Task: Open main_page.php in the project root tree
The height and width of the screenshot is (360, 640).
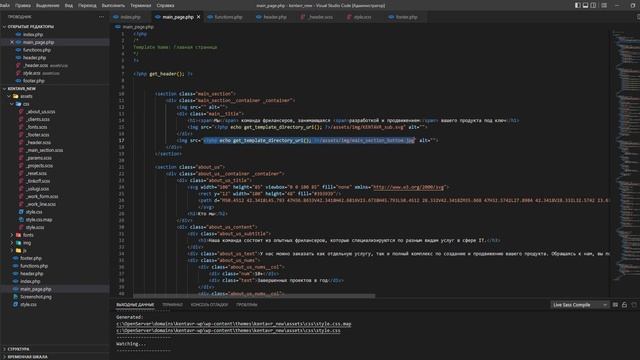Action: click(x=36, y=289)
